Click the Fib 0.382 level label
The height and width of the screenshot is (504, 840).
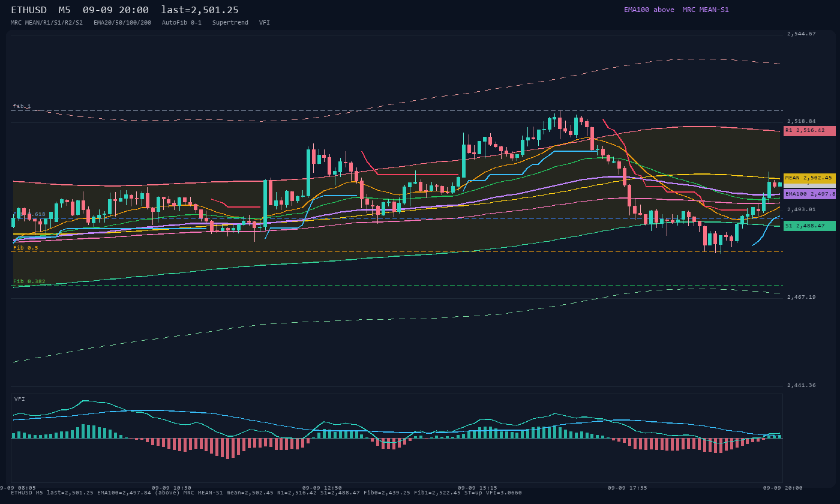[x=29, y=281]
